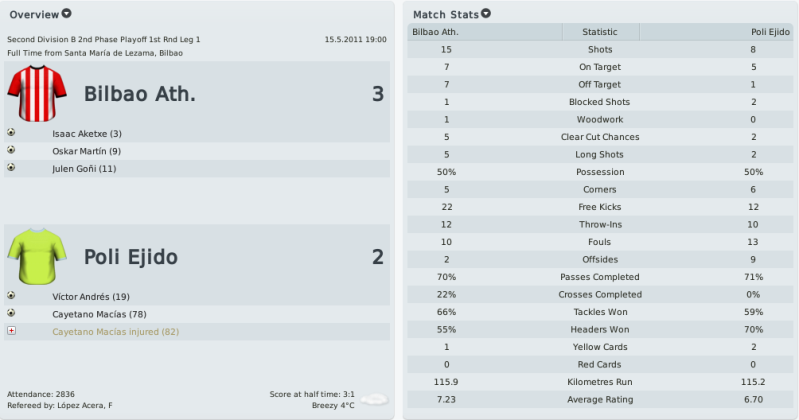Screen dimensions: 799x420
Task: Open the Match Stats dropdown arrow
Action: (486, 14)
